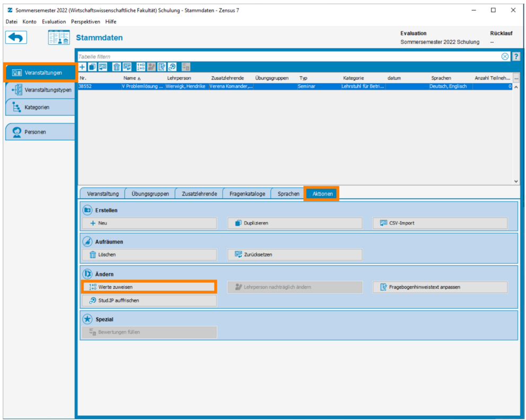Click the Übungsgruppen column header
The height and width of the screenshot is (420, 526).
[275, 78]
